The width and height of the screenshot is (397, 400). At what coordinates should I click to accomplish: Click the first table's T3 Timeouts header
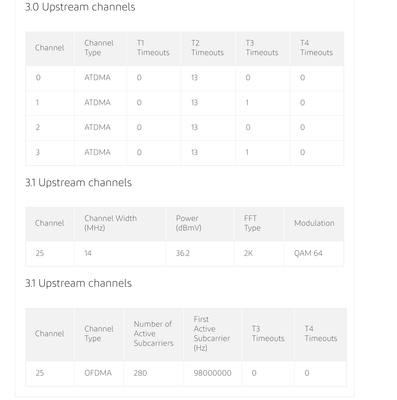(x=262, y=48)
